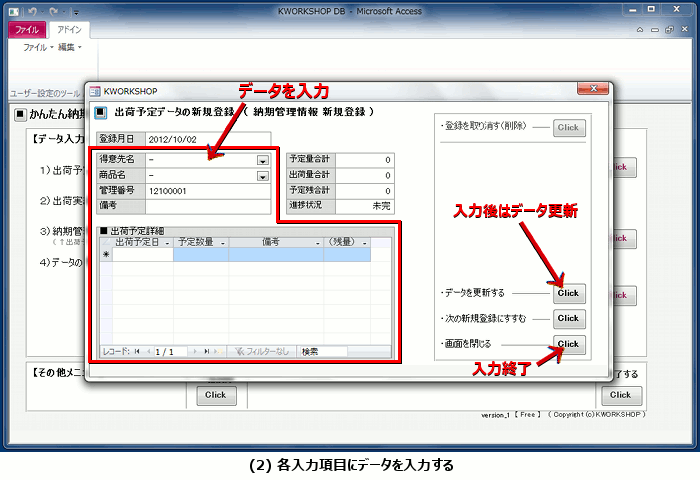Switch to the アドイン ribbon tab
The height and width of the screenshot is (480, 700).
point(69,30)
